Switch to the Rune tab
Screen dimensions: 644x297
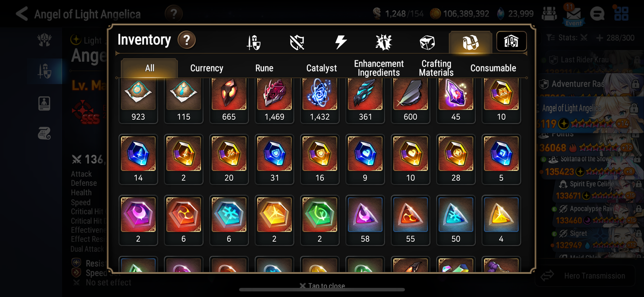pos(264,68)
